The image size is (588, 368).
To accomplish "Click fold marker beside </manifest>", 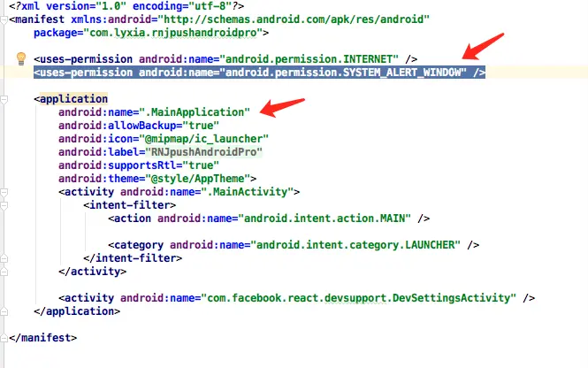I will coord(4,338).
